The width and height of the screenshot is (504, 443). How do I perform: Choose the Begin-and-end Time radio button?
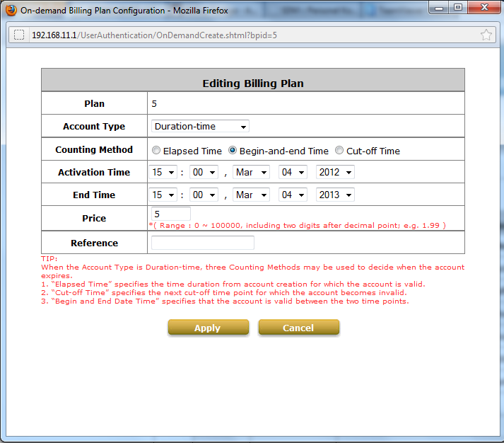click(x=233, y=151)
